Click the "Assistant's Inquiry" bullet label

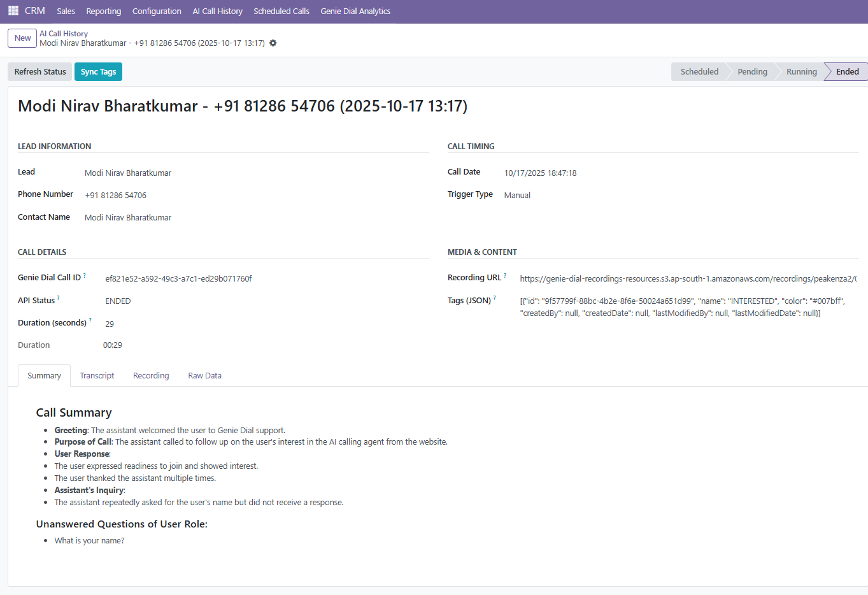click(x=90, y=491)
